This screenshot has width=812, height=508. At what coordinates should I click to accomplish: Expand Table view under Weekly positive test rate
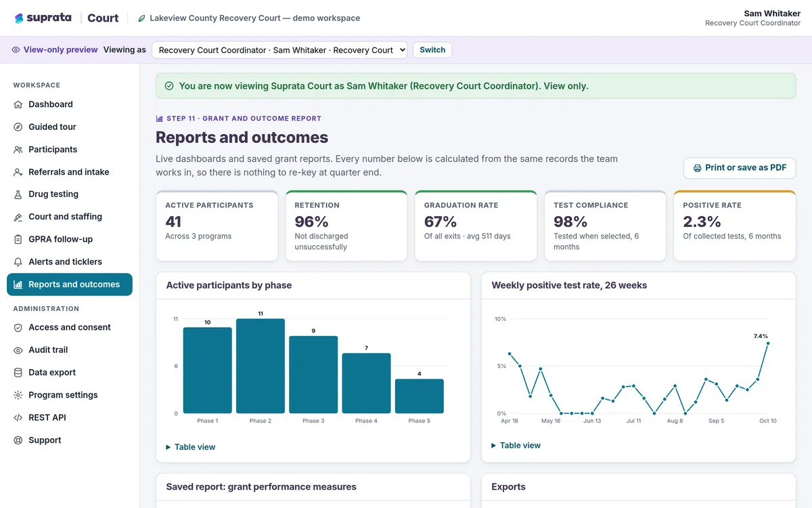click(516, 446)
